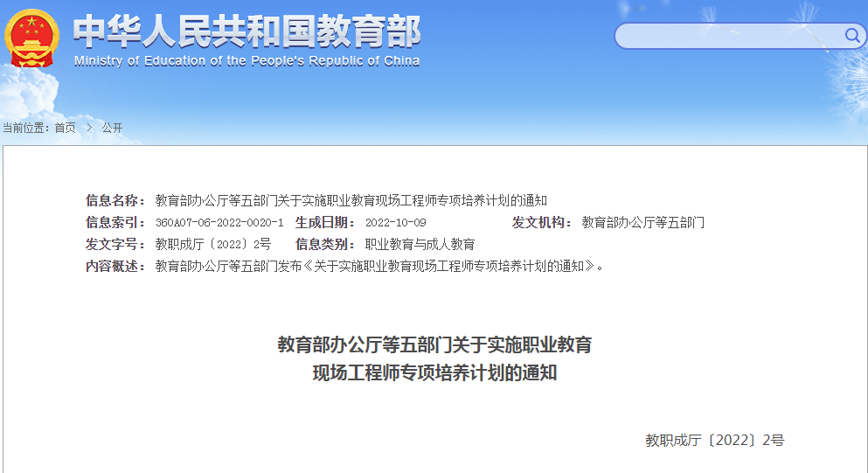Go to 首页 in breadcrumb
This screenshot has height=473, width=868.
(65, 128)
